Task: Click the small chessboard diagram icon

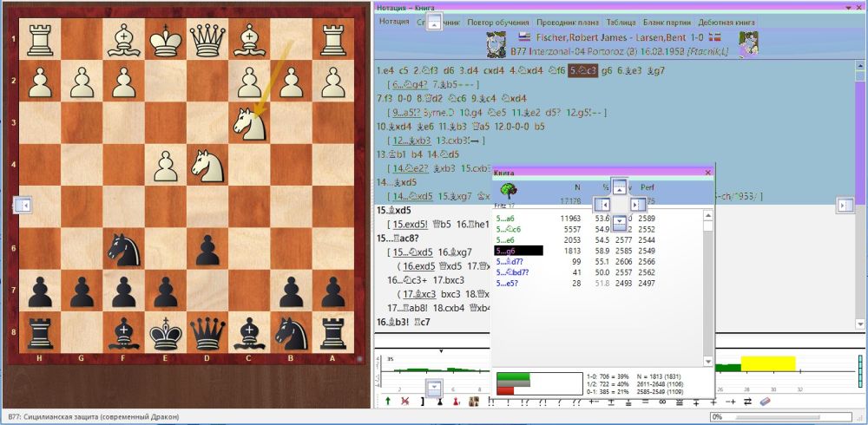Action: [474, 402]
